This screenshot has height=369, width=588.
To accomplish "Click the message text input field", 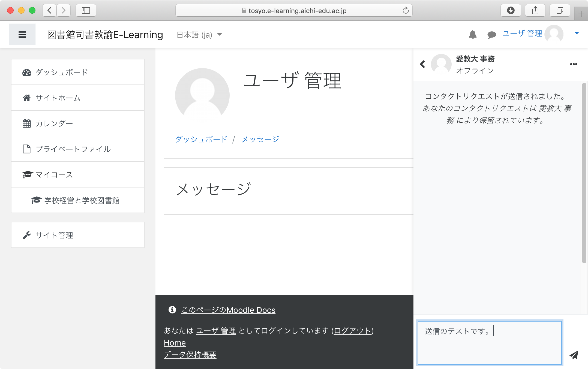I will tap(490, 343).
